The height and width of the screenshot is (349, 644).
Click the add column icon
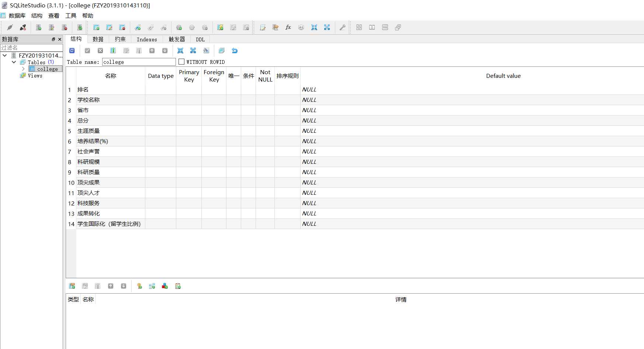113,51
